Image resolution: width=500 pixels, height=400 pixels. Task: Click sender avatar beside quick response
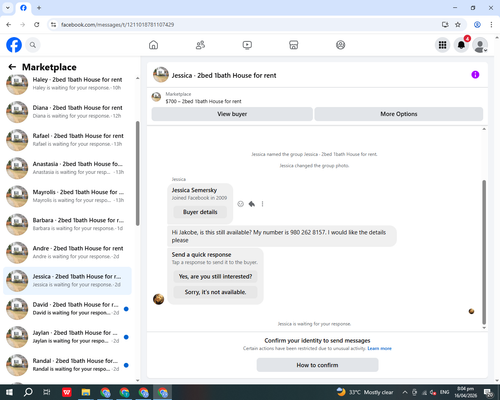pyautogui.click(x=158, y=299)
